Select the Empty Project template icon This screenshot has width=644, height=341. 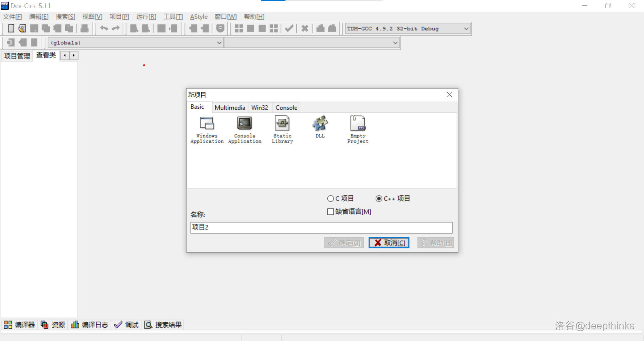pos(358,130)
